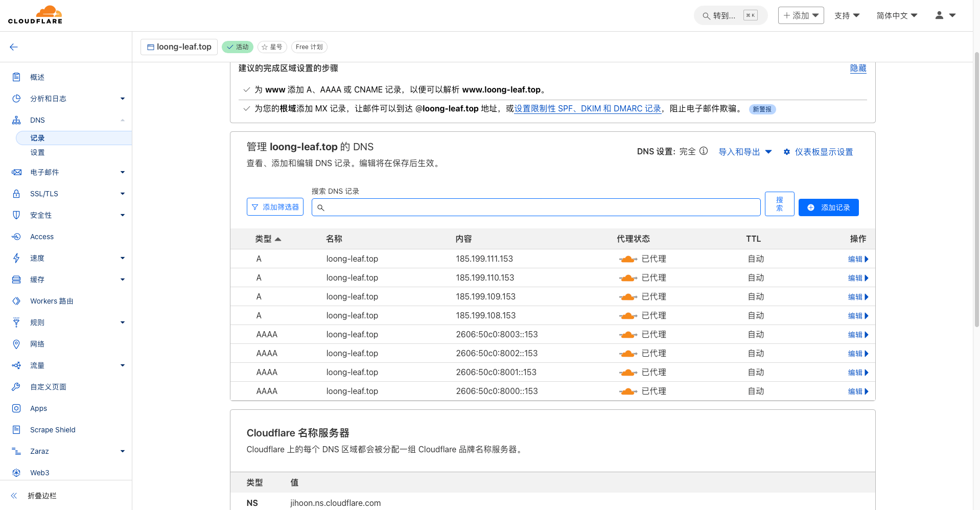Click the DNS network icon
The image size is (980, 510).
pyautogui.click(x=16, y=120)
